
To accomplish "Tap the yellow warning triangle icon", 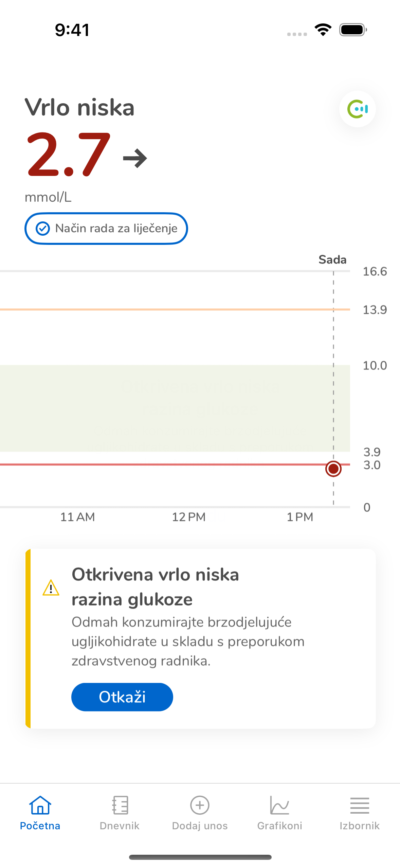I will click(x=51, y=588).
